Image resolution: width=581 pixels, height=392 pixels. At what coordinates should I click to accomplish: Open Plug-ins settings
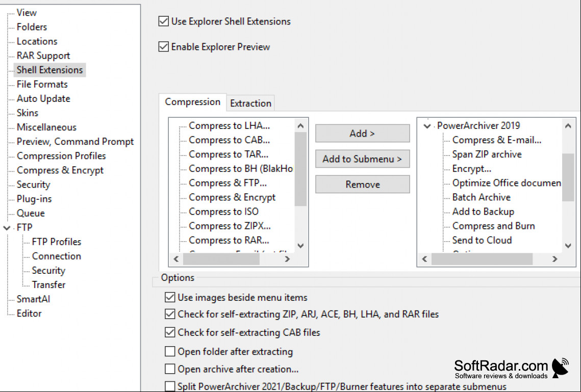[34, 199]
